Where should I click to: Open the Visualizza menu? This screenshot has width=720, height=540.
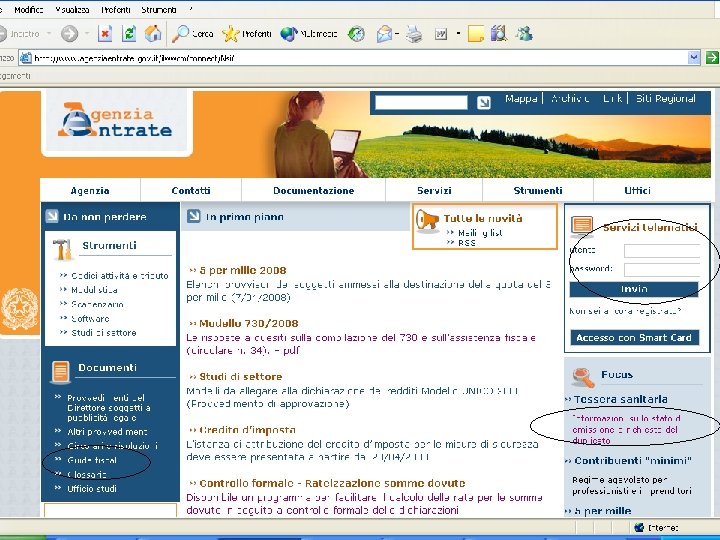pos(72,10)
